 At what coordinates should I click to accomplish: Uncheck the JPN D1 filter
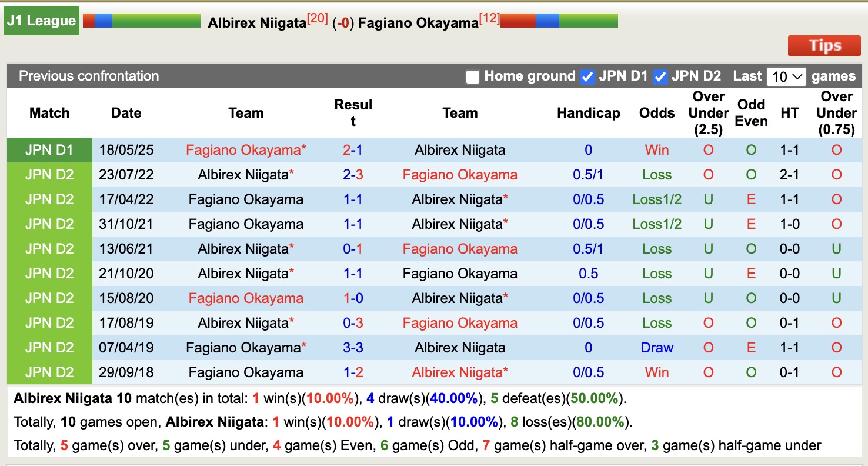(586, 76)
